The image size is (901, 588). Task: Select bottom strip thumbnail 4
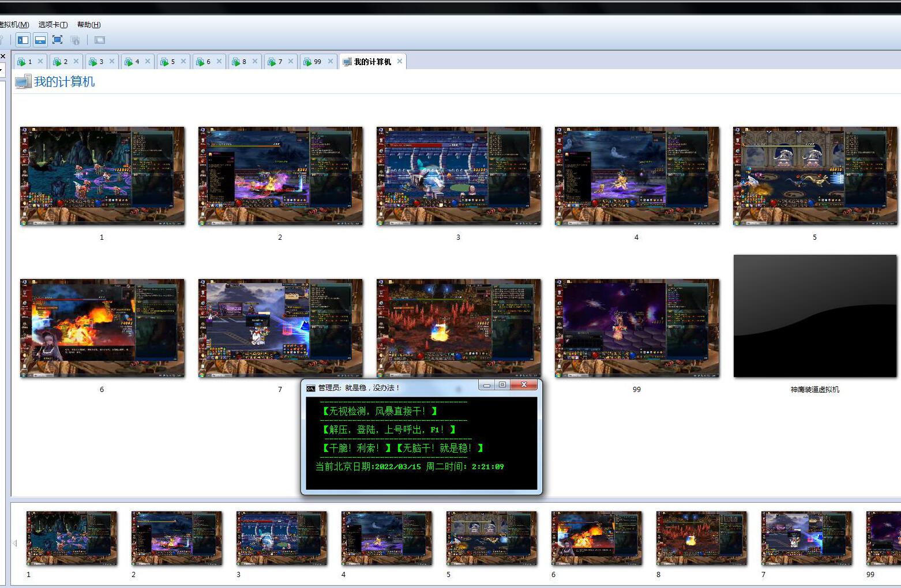click(x=386, y=538)
